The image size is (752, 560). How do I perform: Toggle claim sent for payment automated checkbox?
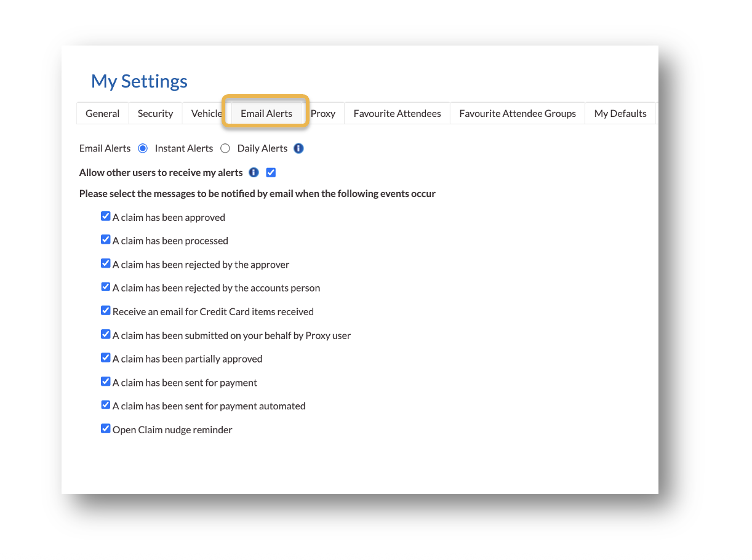click(106, 405)
